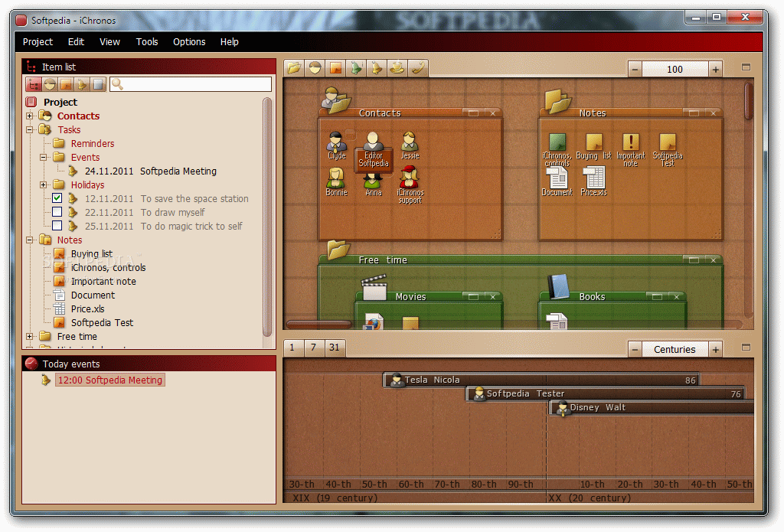
Task: Open the Project menu
Action: [x=38, y=42]
